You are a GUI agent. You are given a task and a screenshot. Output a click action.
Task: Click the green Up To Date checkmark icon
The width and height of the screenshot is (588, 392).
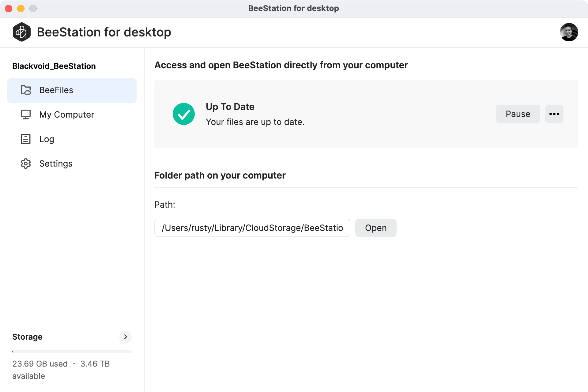(x=184, y=114)
